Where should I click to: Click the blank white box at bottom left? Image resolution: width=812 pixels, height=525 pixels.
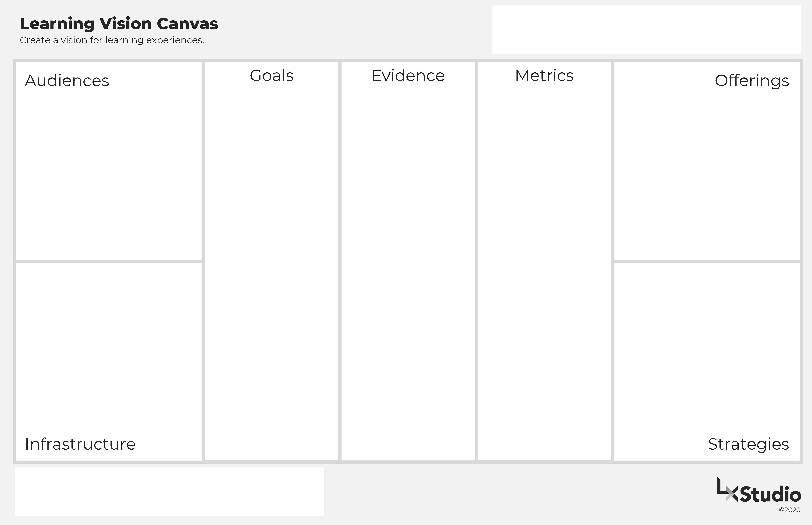pos(170,492)
